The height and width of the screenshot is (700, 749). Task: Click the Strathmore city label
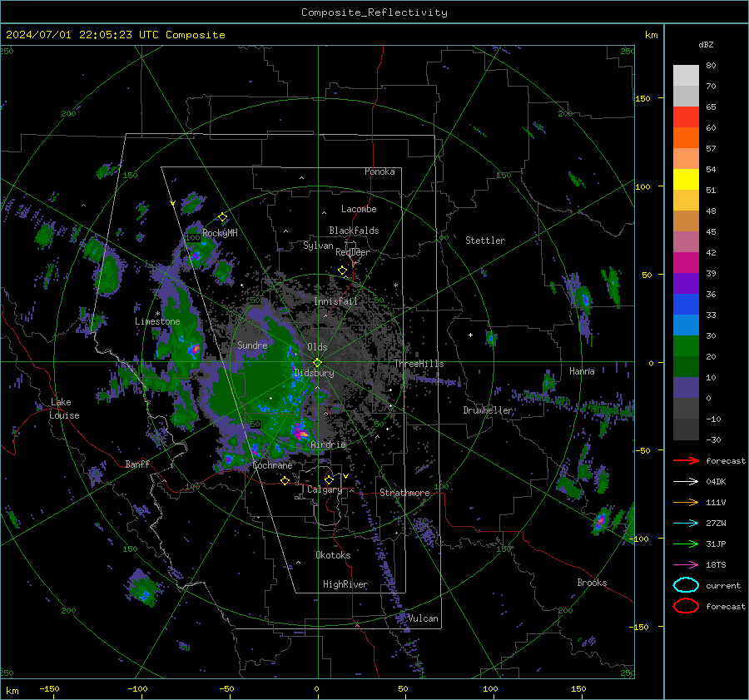point(404,493)
